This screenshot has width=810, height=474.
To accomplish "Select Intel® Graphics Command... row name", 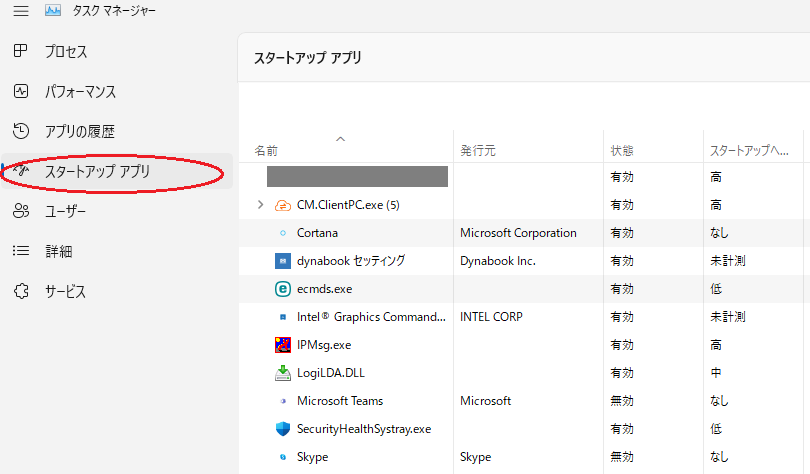I will point(371,317).
